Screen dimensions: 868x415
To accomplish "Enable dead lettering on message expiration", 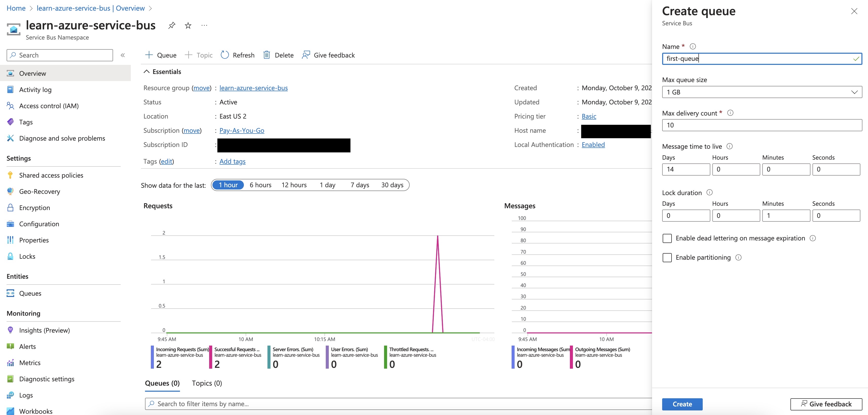I will coord(667,238).
